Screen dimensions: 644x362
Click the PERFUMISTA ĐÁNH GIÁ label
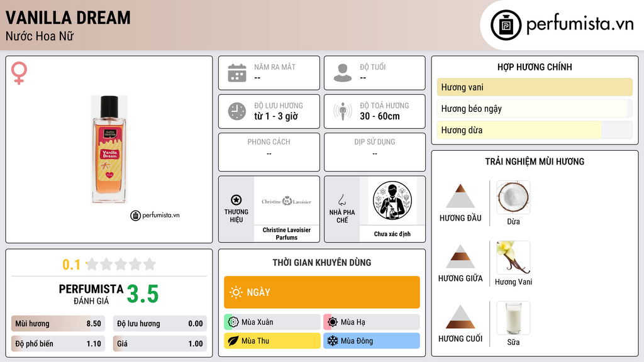(91, 294)
